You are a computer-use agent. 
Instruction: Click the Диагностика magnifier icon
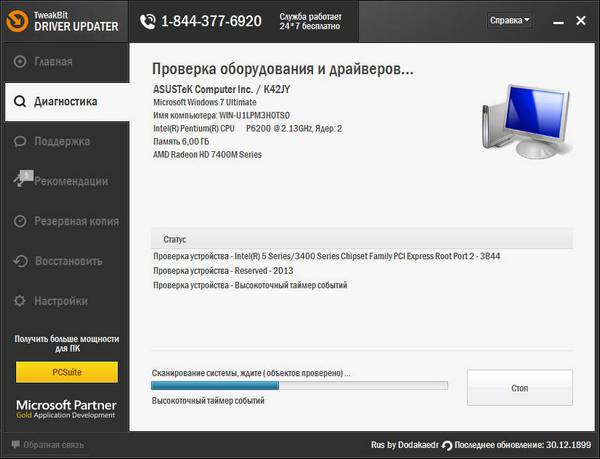[x=20, y=101]
